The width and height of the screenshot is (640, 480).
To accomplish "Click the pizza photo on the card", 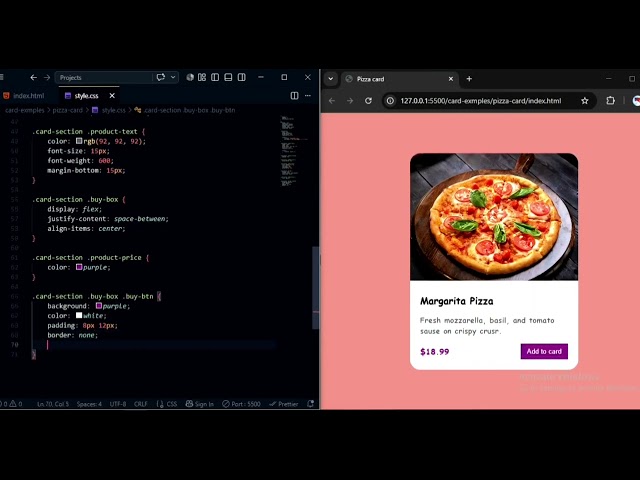I will coord(494,217).
